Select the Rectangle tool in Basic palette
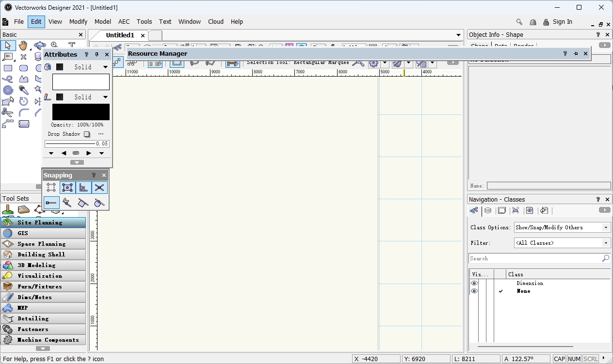 [8, 68]
